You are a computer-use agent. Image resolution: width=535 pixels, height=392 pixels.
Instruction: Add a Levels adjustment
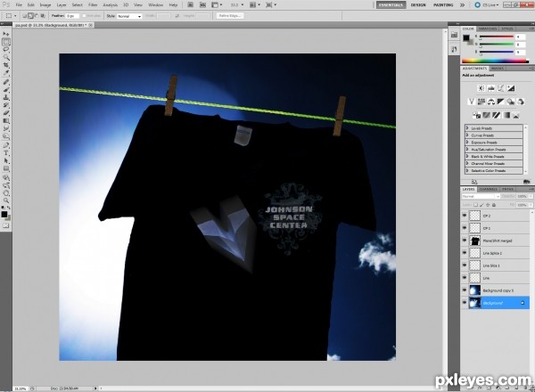click(x=491, y=88)
